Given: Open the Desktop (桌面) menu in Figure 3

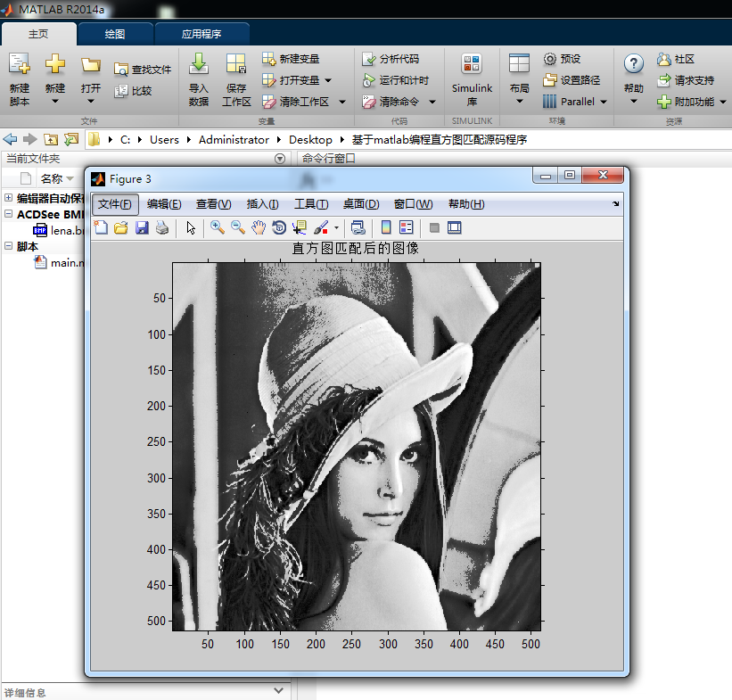Looking at the screenshot, I should [361, 204].
